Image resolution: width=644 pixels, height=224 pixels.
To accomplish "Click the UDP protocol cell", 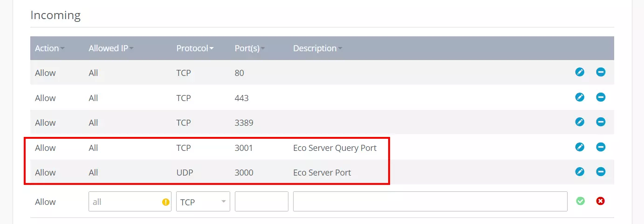I will pyautogui.click(x=185, y=173).
